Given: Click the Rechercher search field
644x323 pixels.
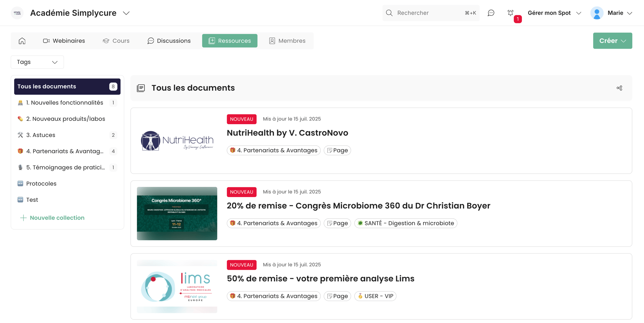Looking at the screenshot, I should pos(431,13).
